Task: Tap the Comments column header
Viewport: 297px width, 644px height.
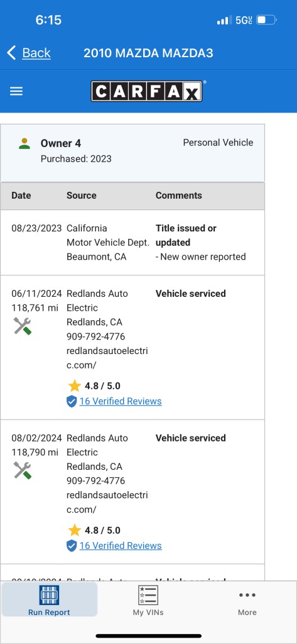Action: click(178, 196)
